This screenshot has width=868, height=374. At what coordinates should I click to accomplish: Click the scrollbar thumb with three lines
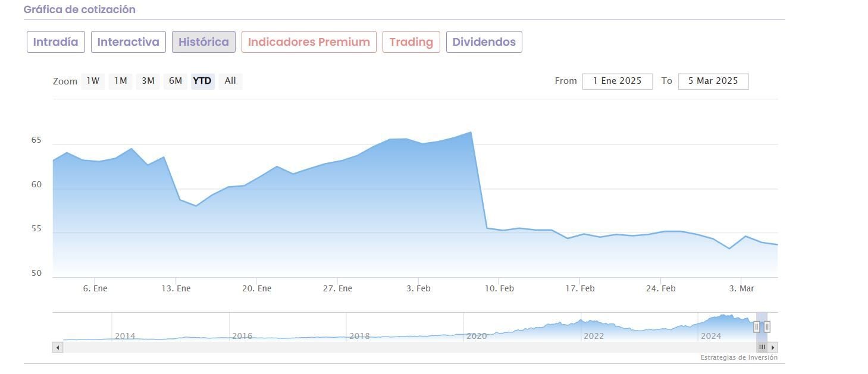click(x=762, y=347)
